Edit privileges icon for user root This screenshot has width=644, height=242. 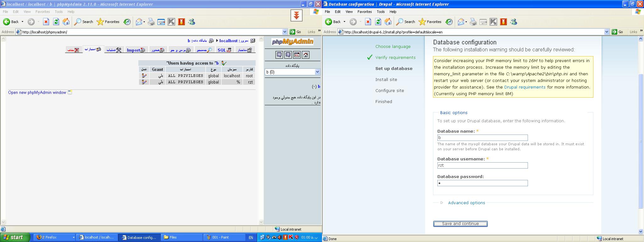pyautogui.click(x=144, y=76)
